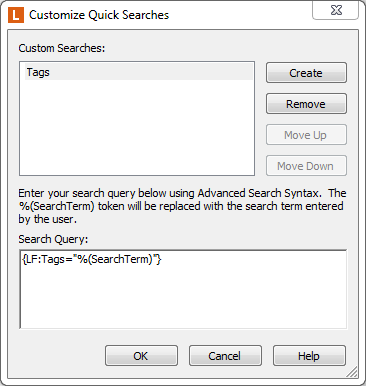Screen dimensions: 366x386
Task: Click the Create button
Action: (306, 73)
